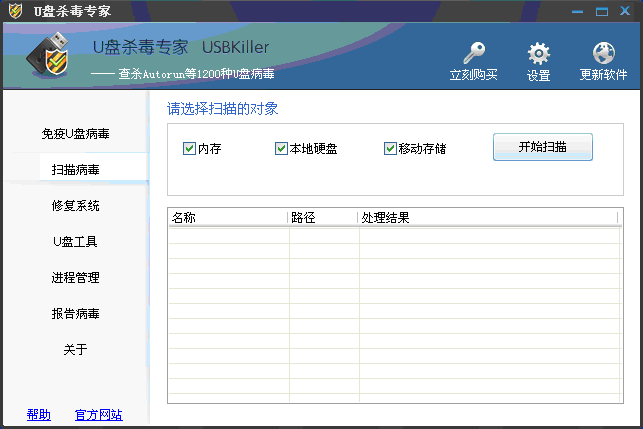Image resolution: width=643 pixels, height=429 pixels.
Task: Open the U盘工具 tools tab
Action: 76,241
